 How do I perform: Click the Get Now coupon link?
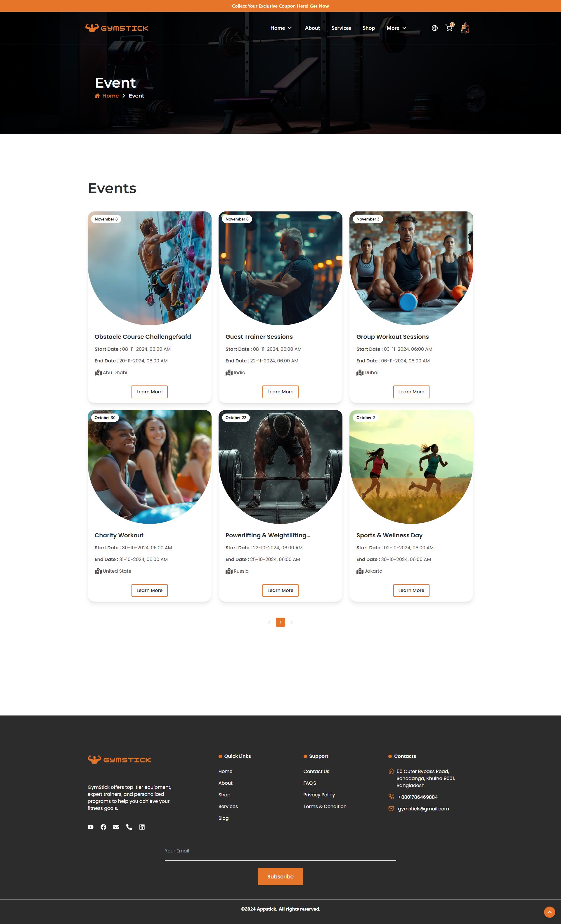point(319,6)
